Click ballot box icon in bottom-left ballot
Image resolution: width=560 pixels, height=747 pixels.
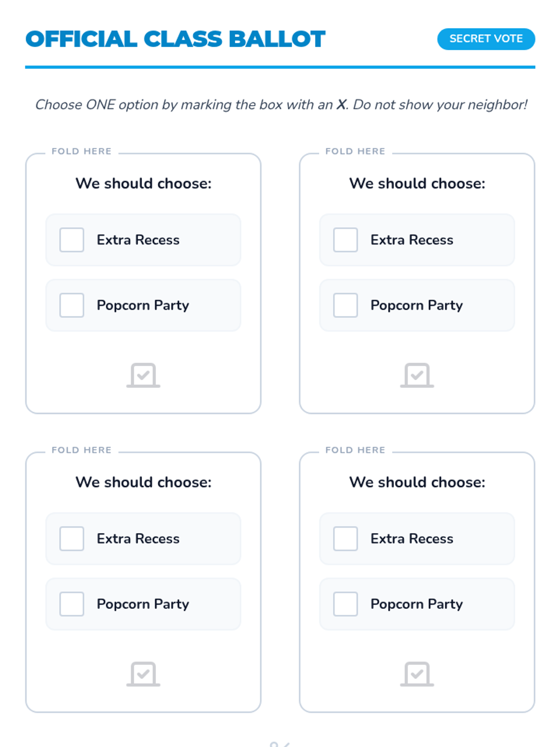click(x=143, y=674)
